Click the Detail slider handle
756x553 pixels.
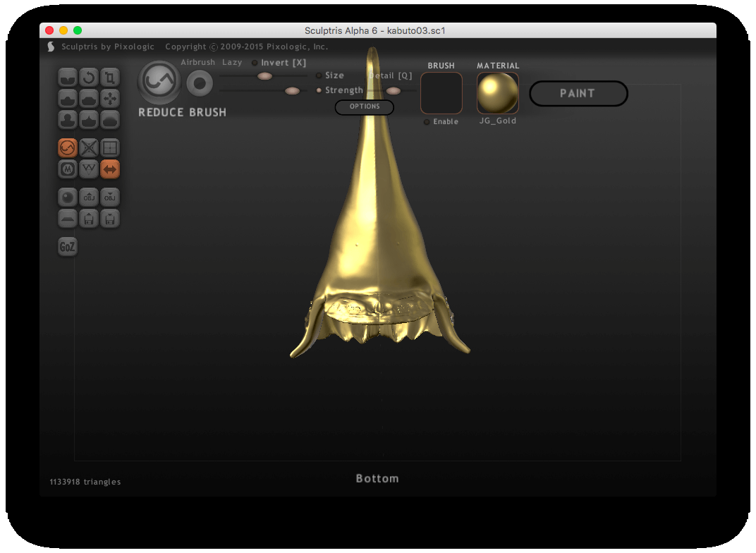pyautogui.click(x=394, y=91)
